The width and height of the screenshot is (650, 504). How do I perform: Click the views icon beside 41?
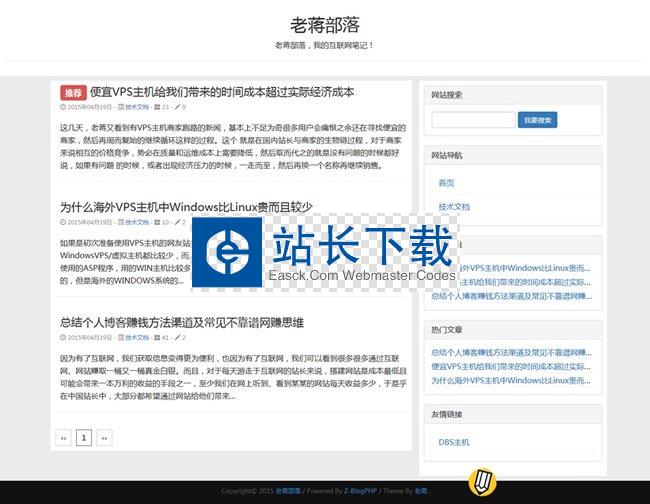[157, 337]
